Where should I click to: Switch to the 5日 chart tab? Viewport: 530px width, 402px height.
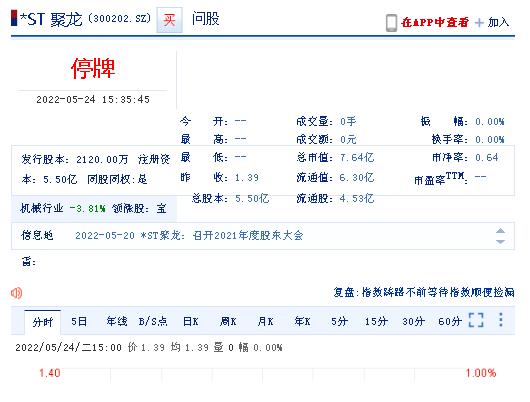(x=79, y=321)
